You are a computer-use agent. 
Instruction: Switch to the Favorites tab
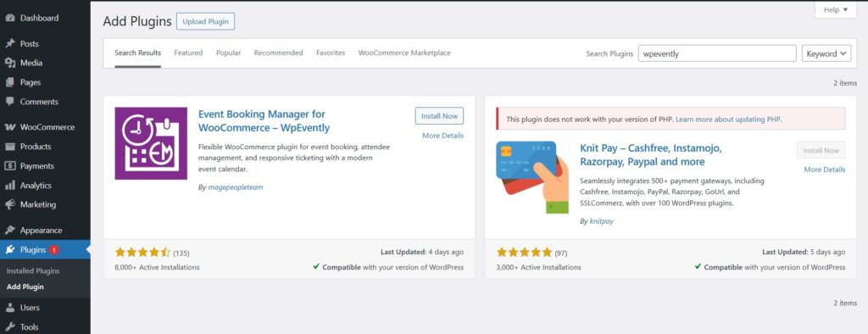pos(331,53)
